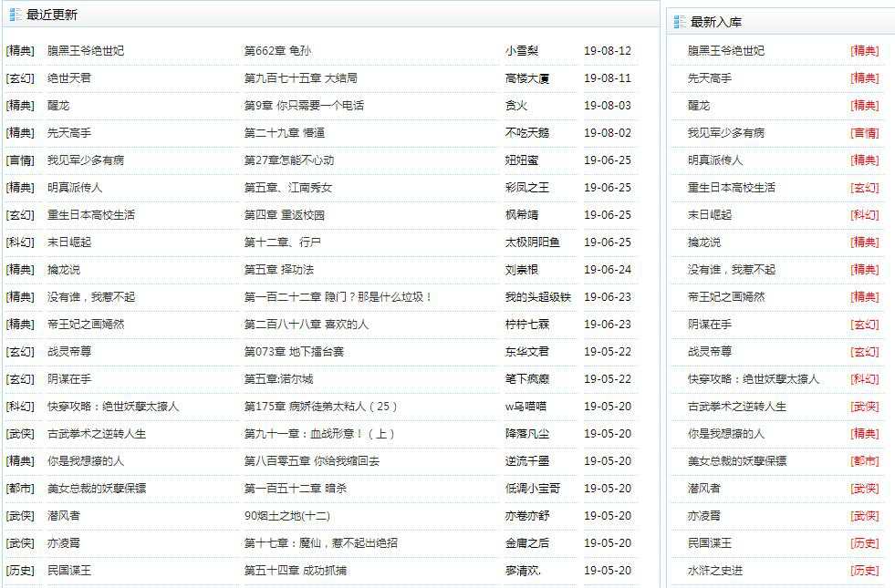Open 末日崛起 in the 最新入库 list
The image size is (895, 588).
point(710,215)
